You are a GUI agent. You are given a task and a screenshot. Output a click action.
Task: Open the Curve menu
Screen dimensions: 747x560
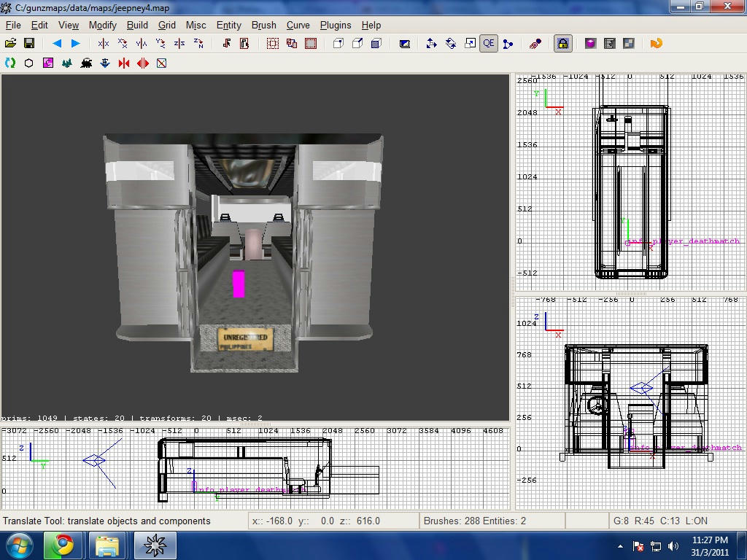(298, 25)
